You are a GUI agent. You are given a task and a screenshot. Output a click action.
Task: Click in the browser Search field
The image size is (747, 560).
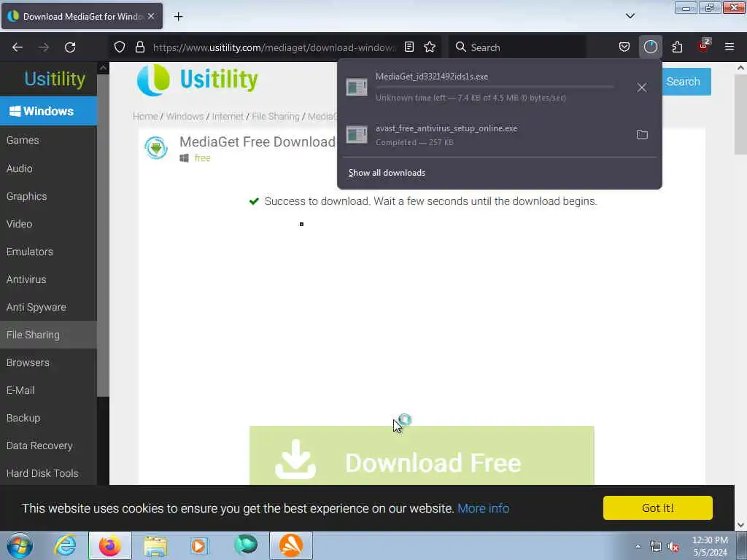pos(517,47)
